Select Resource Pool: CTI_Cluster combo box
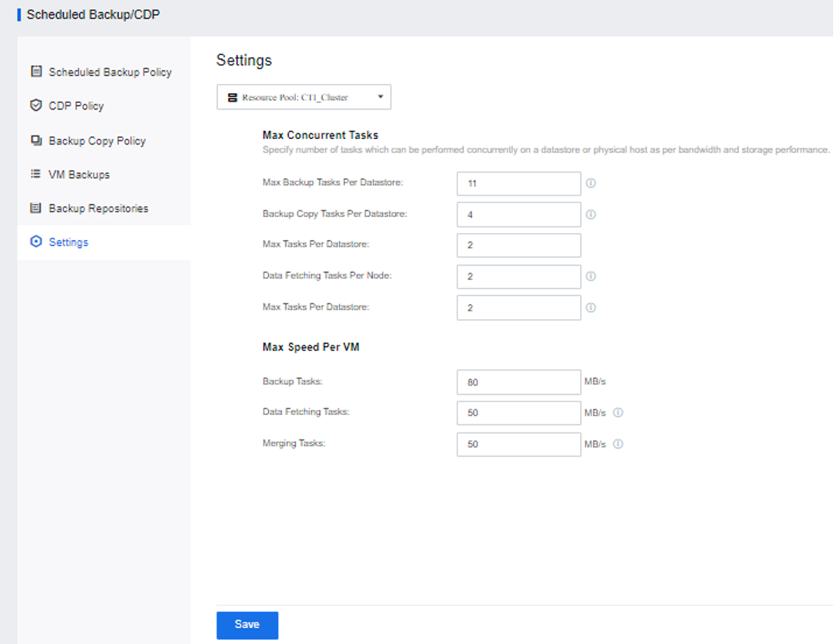The image size is (834, 644). click(304, 97)
